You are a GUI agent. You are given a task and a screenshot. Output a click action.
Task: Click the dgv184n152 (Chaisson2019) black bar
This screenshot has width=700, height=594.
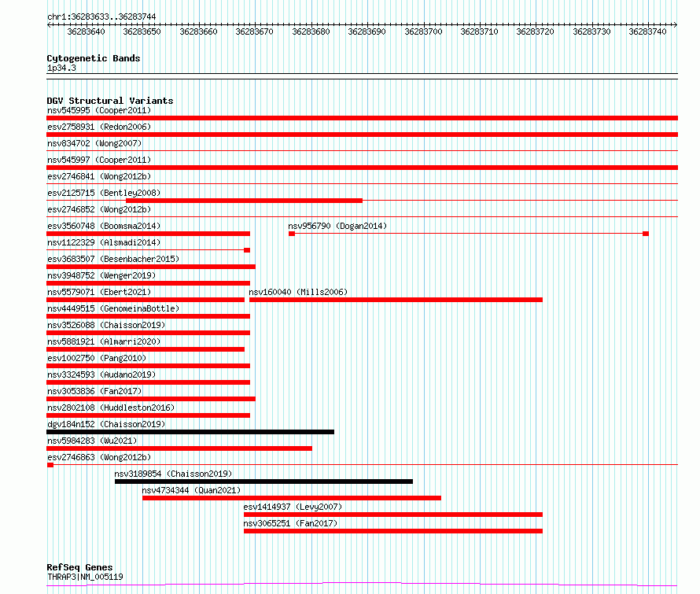(190, 432)
